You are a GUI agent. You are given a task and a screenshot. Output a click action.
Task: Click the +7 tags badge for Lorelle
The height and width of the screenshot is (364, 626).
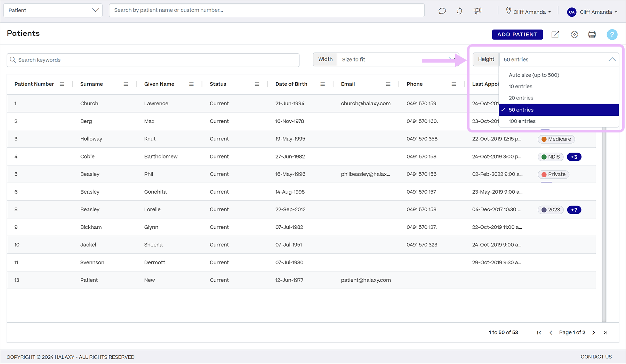click(574, 210)
